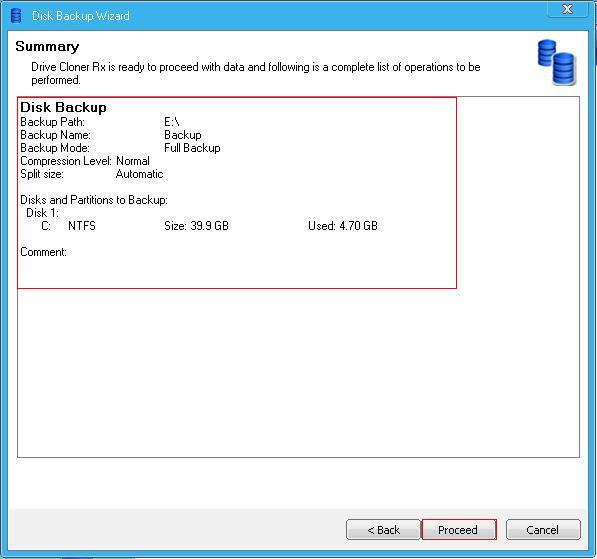The height and width of the screenshot is (559, 597).
Task: Click the compression value 'Normal'
Action: 133,161
